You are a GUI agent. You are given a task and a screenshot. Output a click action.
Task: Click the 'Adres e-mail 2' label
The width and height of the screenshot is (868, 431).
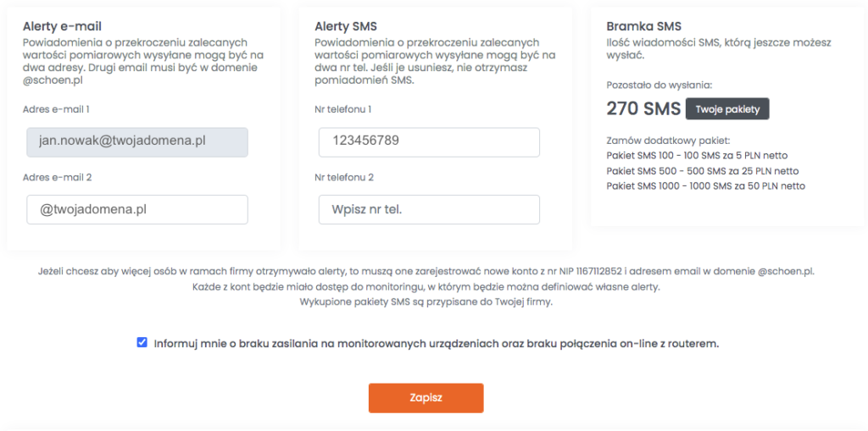[57, 178]
